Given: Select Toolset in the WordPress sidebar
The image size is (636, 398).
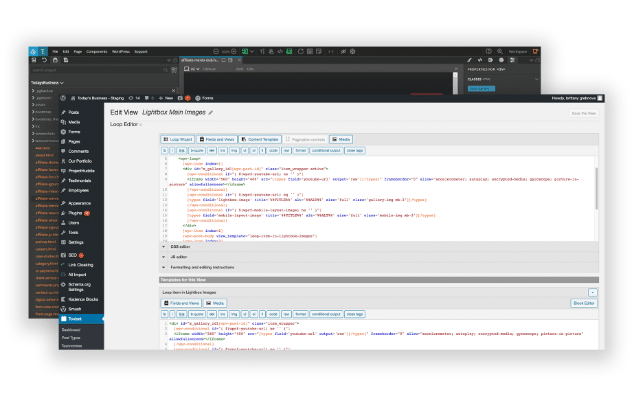Looking at the screenshot, I should (x=81, y=319).
